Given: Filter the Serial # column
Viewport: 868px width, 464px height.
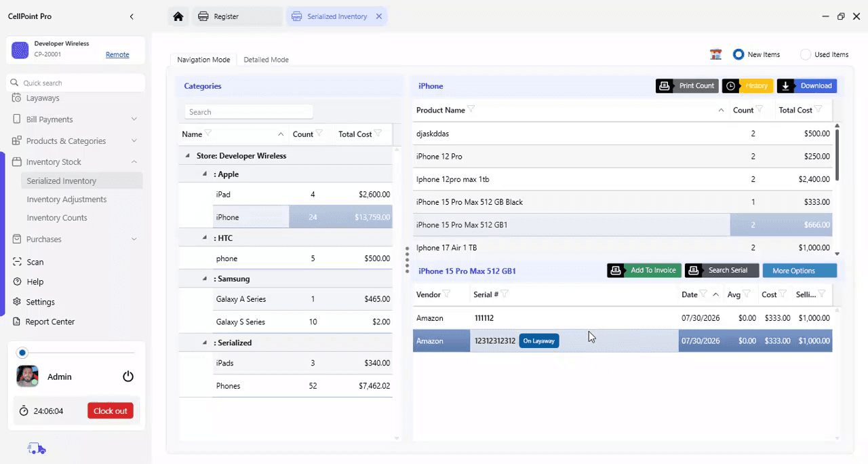Looking at the screenshot, I should [505, 294].
